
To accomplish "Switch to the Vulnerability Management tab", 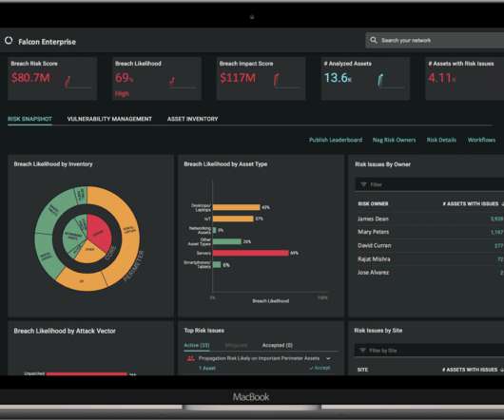I will click(x=109, y=119).
